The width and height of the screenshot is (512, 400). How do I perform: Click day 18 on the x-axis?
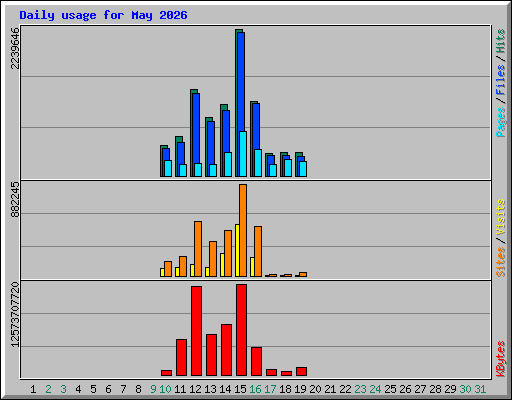click(x=285, y=389)
